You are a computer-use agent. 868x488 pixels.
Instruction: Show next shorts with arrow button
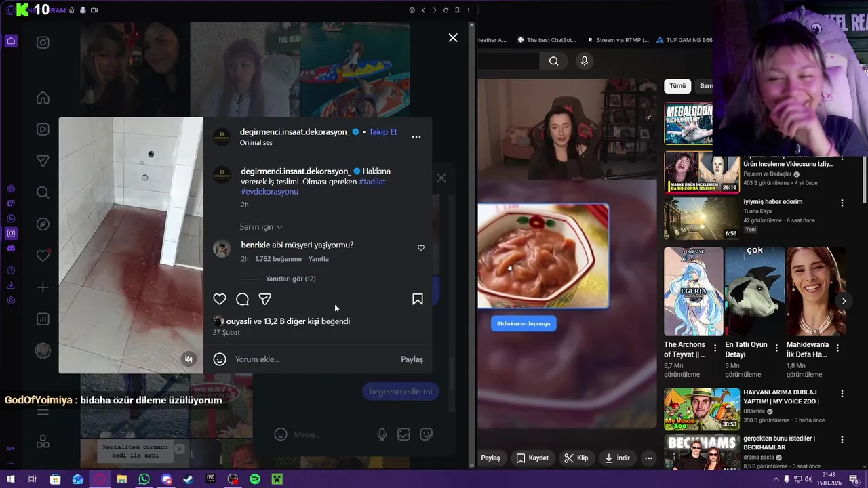pyautogui.click(x=844, y=301)
